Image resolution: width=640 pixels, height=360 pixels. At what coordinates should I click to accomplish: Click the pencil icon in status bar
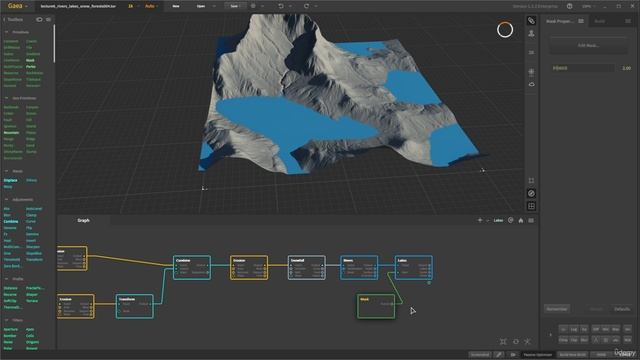[x=499, y=355]
